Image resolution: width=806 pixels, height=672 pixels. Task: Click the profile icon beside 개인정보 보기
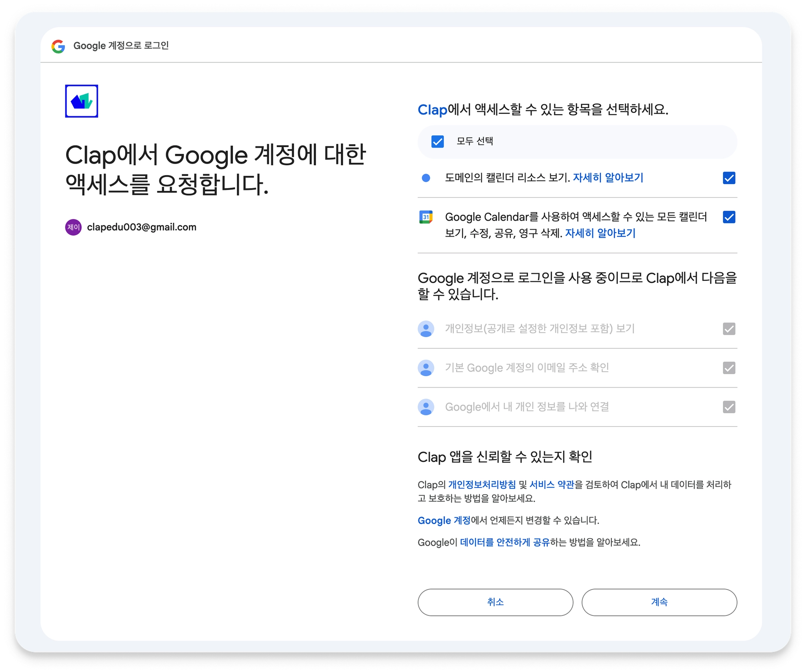click(426, 329)
